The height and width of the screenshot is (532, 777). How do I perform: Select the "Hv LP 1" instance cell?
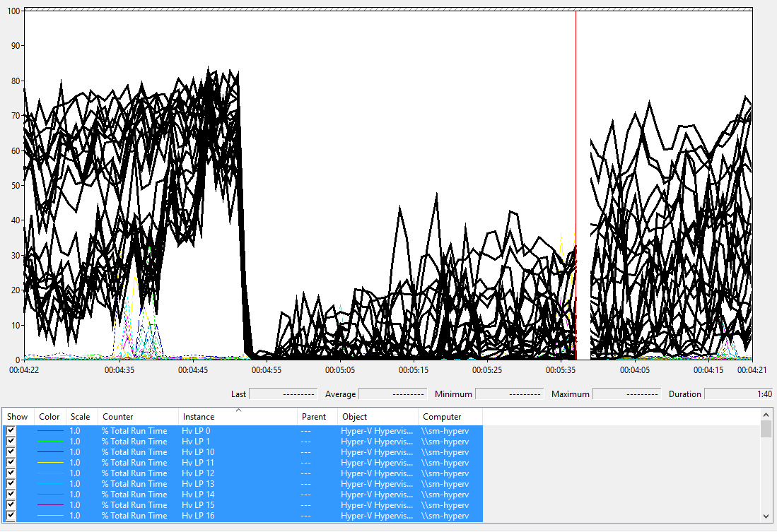(196, 442)
